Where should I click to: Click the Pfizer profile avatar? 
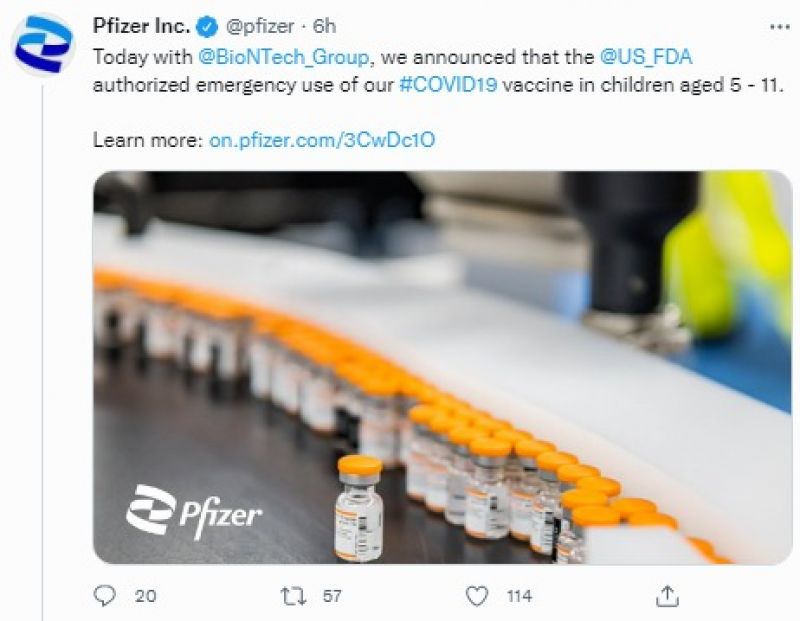point(43,44)
